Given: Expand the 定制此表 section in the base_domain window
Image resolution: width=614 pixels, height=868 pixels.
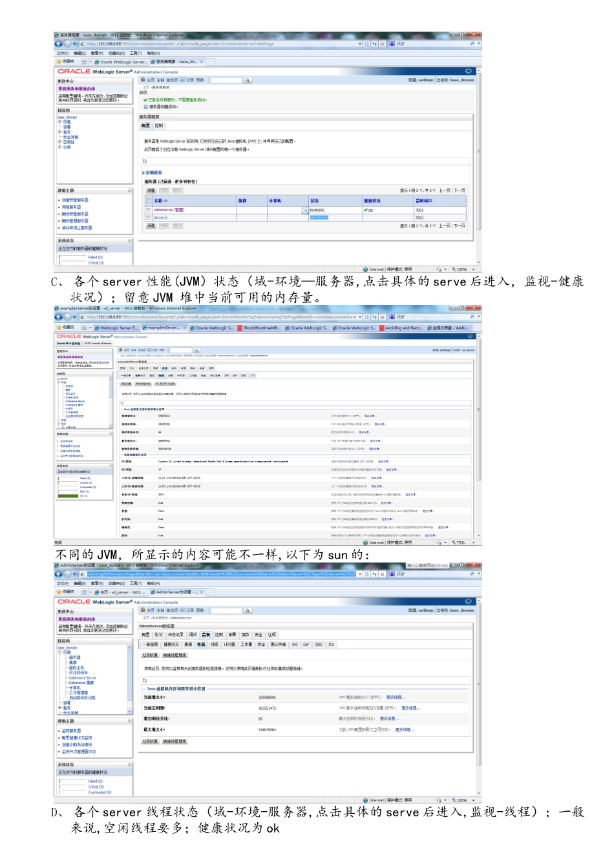Looking at the screenshot, I should pos(143,173).
